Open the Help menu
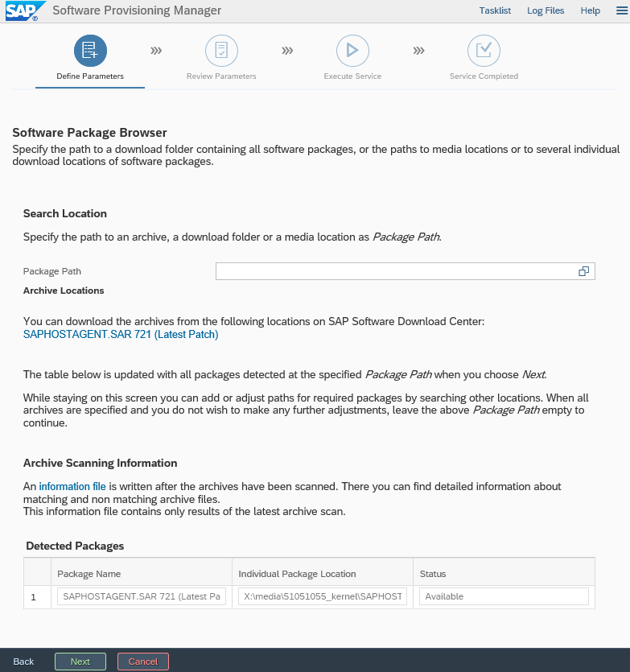 pos(590,10)
